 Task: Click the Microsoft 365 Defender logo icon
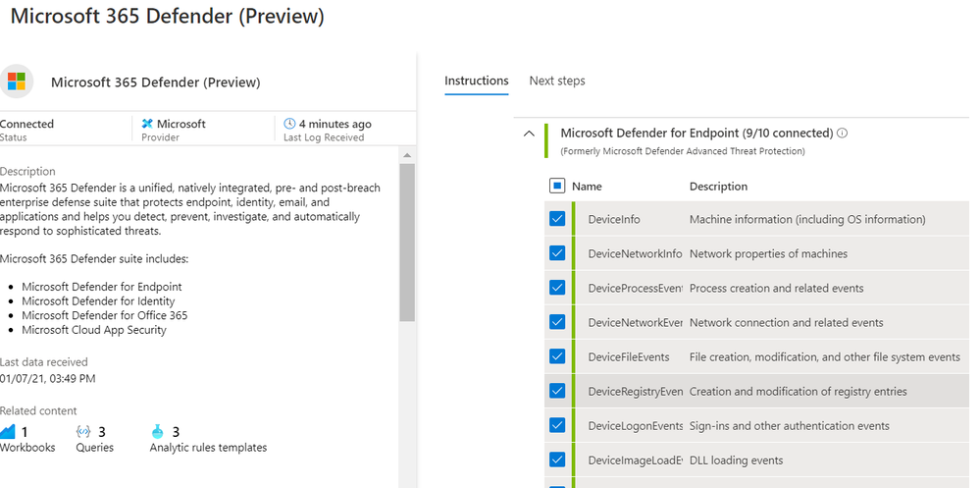point(15,82)
